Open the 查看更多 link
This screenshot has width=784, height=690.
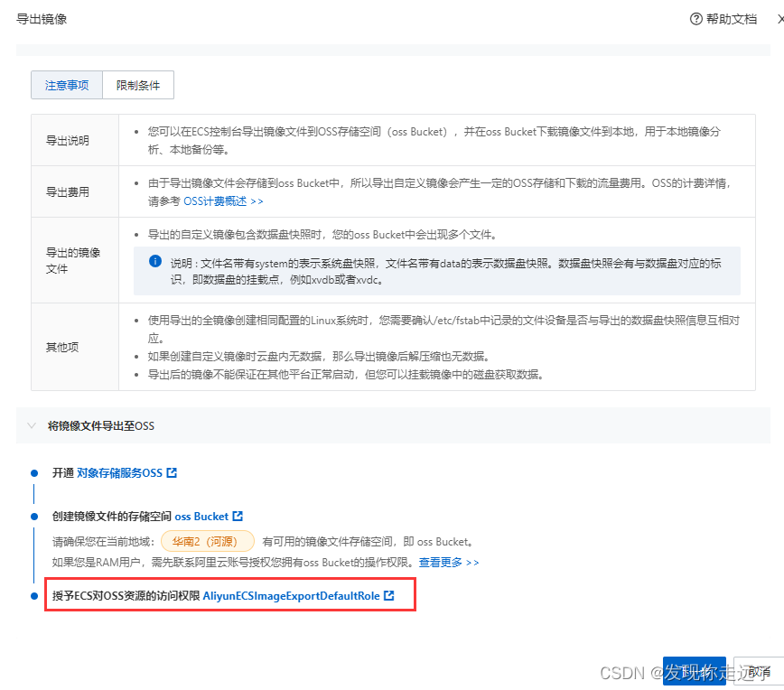point(449,563)
